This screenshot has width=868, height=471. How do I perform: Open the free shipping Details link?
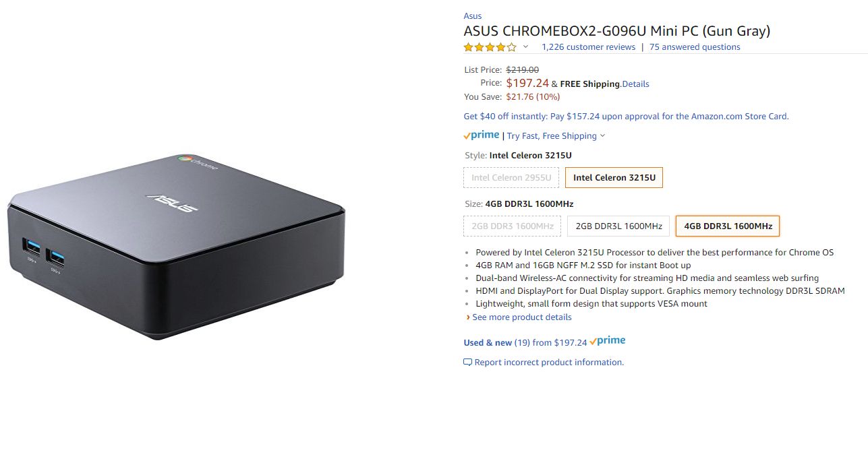635,84
